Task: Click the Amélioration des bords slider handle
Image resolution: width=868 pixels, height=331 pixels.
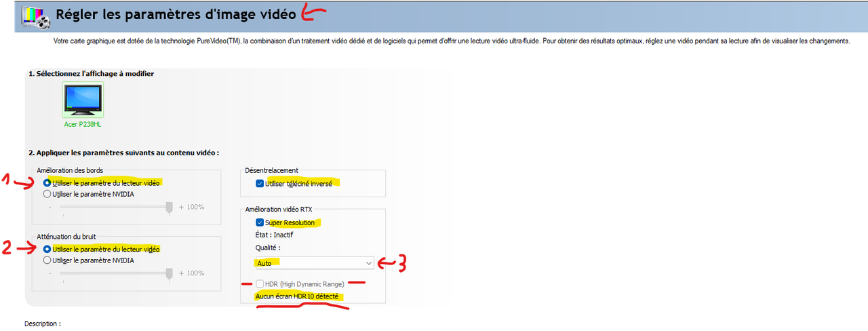Action: coord(169,208)
